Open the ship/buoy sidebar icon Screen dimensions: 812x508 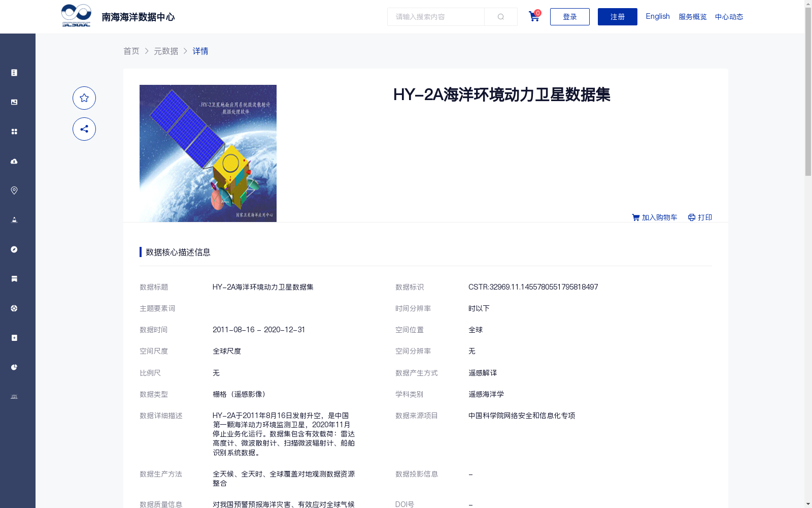point(14,220)
